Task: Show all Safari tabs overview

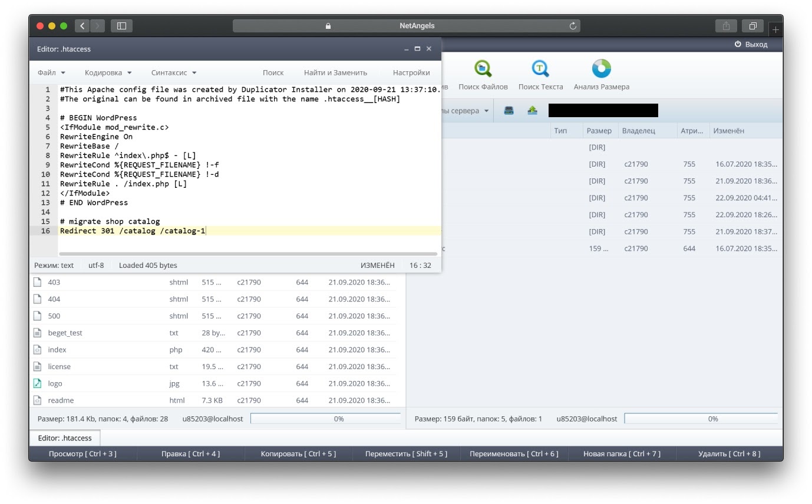Action: (x=752, y=26)
